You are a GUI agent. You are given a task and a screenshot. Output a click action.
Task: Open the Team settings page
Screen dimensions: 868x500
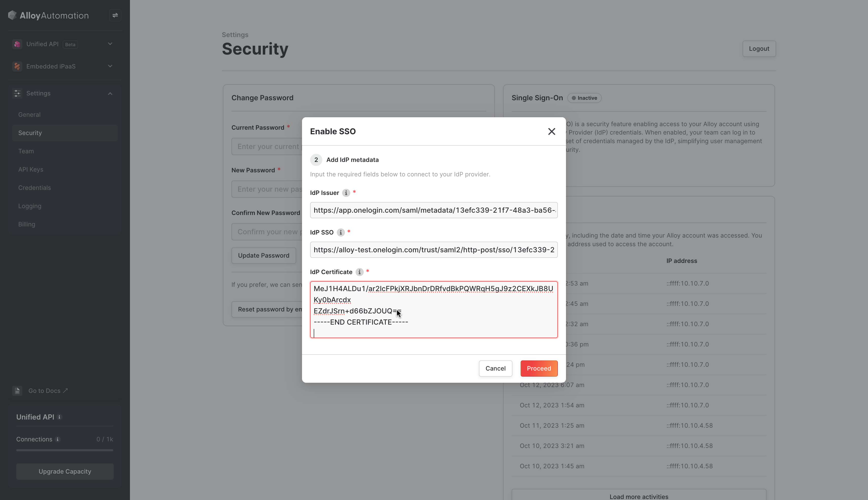point(26,151)
